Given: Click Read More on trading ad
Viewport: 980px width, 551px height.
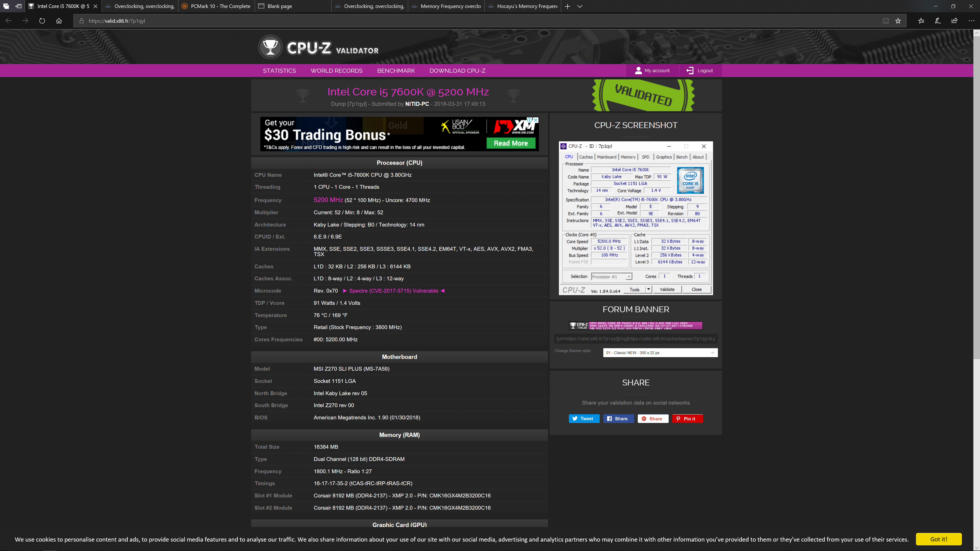Looking at the screenshot, I should (511, 143).
